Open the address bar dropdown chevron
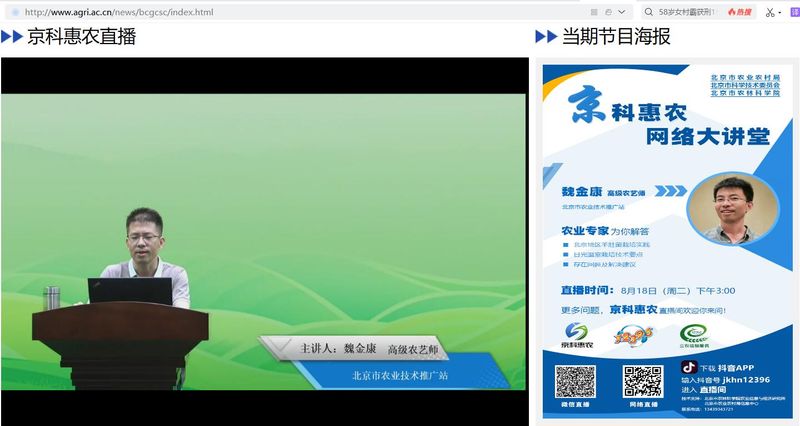This screenshot has height=426, width=800. pos(621,12)
